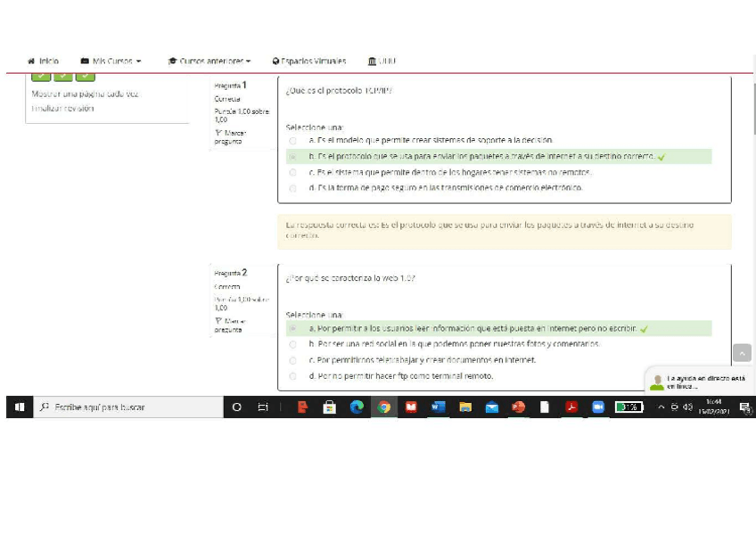Open Microsoft Edge from taskbar

click(x=357, y=407)
